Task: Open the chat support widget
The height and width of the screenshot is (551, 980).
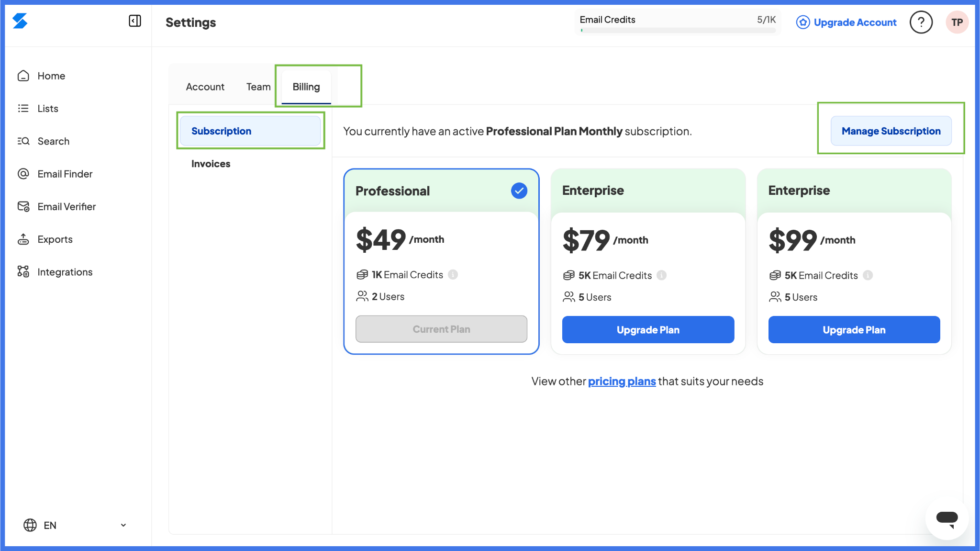Action: pos(947,518)
